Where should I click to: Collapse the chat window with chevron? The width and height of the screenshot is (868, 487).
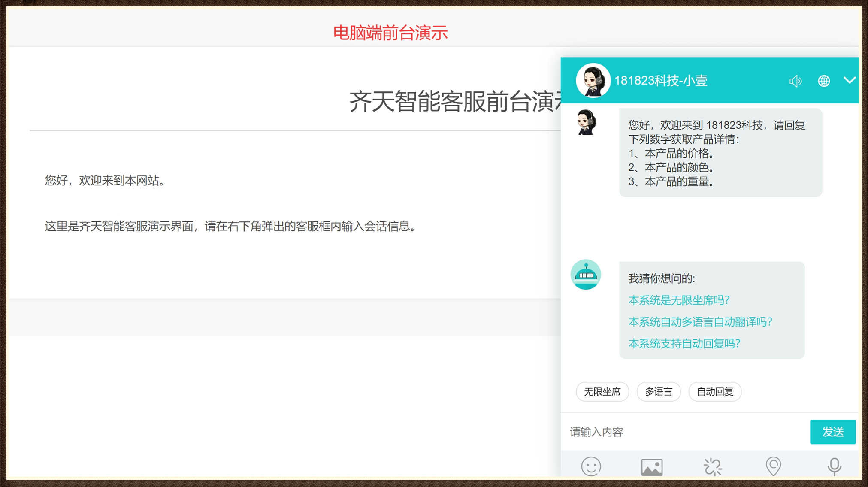[850, 80]
